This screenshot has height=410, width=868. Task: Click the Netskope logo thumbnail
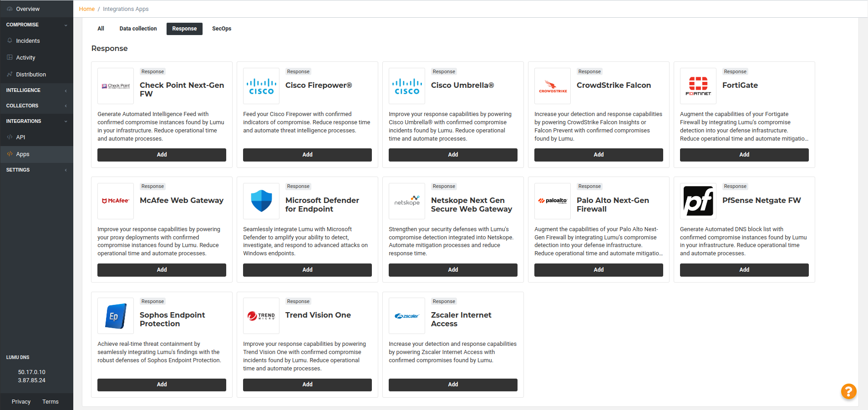(x=407, y=201)
